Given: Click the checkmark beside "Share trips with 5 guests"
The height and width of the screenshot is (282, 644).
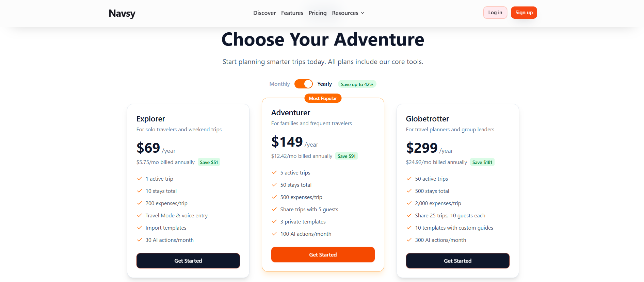Looking at the screenshot, I should point(274,209).
